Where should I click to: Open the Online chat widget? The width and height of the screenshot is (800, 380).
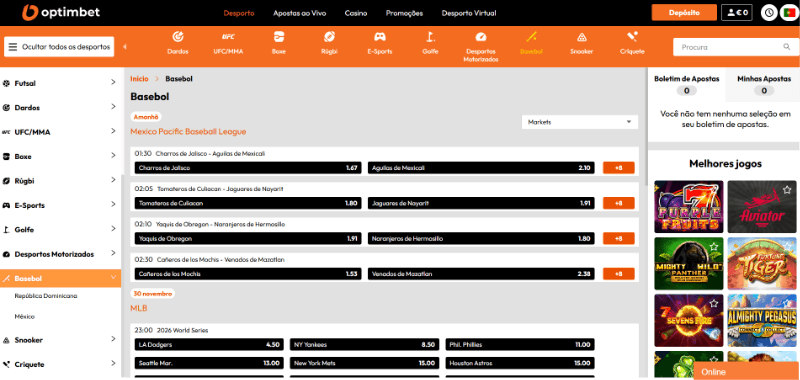(746, 372)
